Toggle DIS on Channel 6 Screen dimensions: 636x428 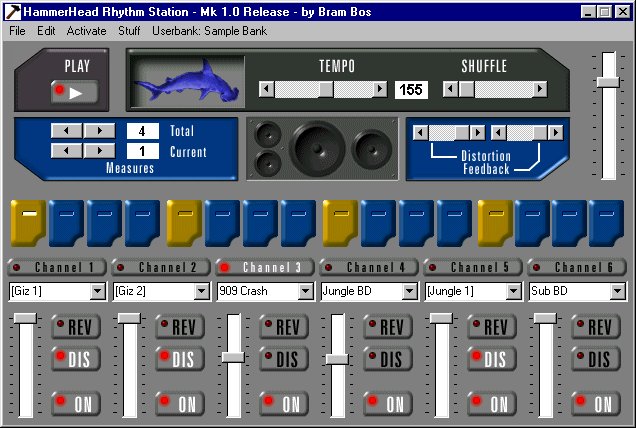pos(596,359)
